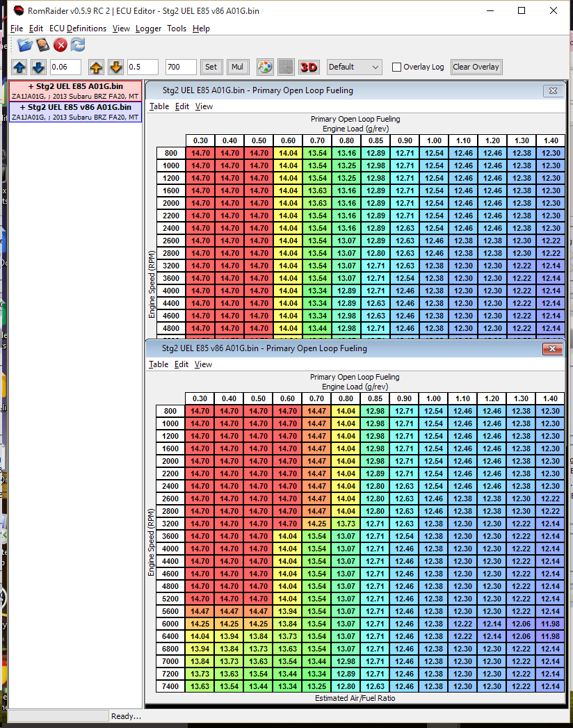This screenshot has height=728, width=573.
Task: Open the Logger menu
Action: pyautogui.click(x=148, y=29)
